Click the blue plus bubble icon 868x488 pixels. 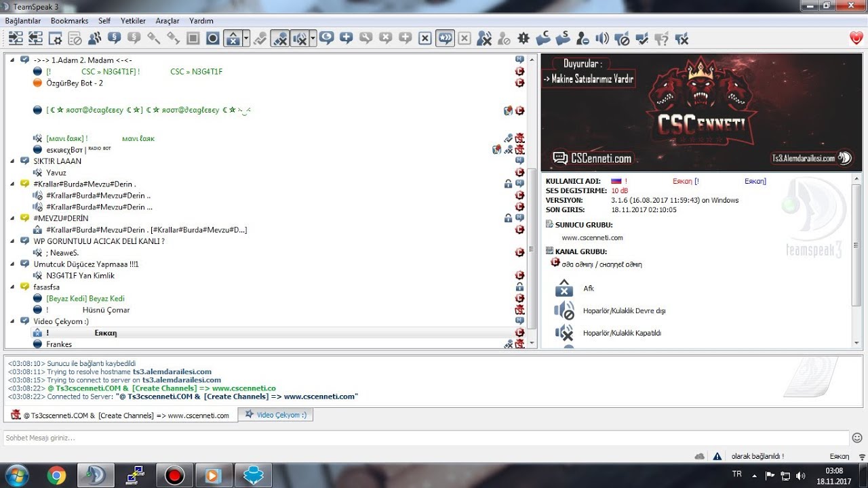[x=347, y=39]
